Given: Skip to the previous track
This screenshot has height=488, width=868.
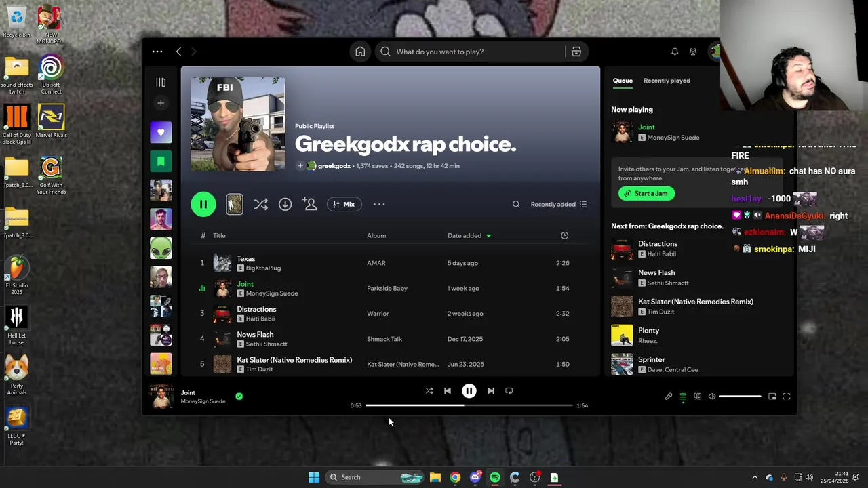Looking at the screenshot, I should (448, 391).
